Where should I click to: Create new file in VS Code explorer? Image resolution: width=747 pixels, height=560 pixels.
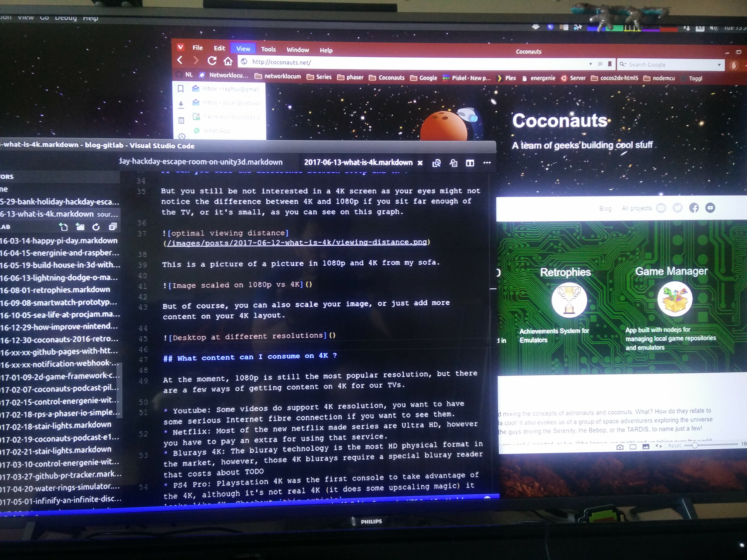point(63,227)
